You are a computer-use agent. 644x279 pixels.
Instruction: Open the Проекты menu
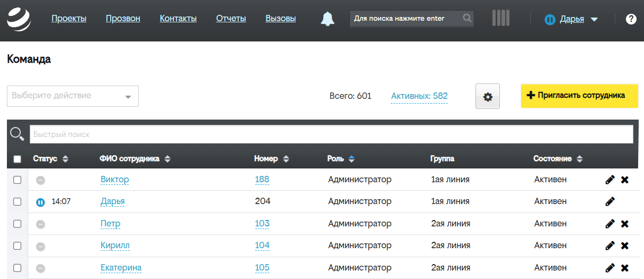tap(69, 19)
